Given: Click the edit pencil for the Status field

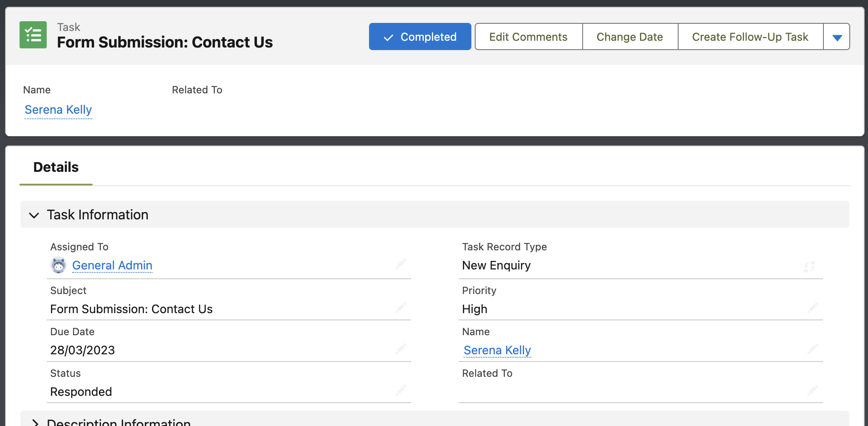Looking at the screenshot, I should [x=400, y=390].
